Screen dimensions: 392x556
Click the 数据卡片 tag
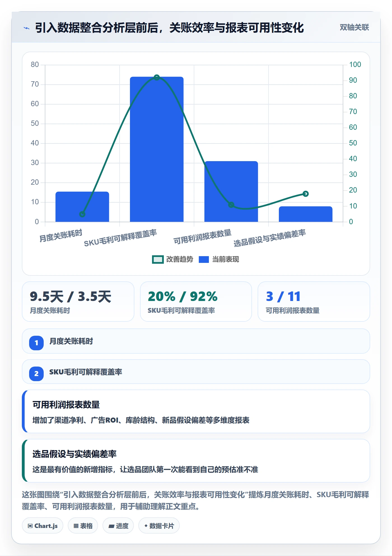(x=159, y=526)
